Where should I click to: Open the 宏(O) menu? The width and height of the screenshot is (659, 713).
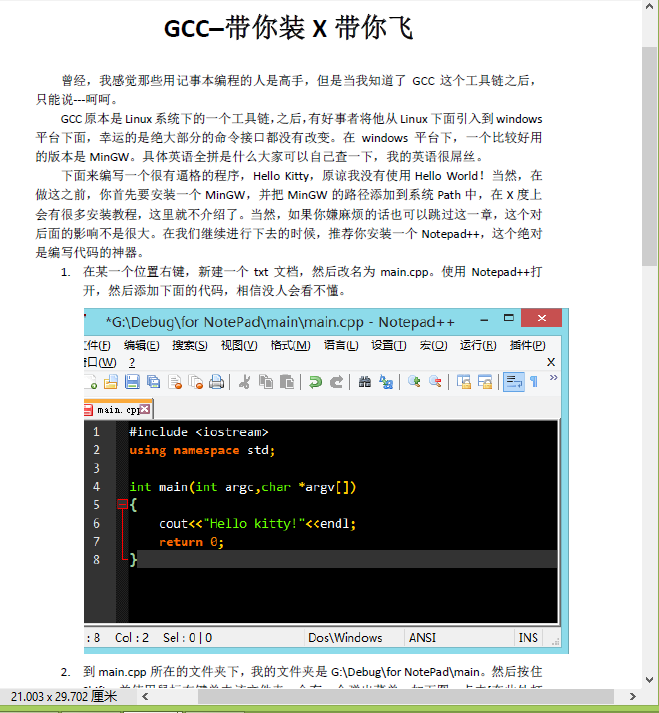pos(433,346)
